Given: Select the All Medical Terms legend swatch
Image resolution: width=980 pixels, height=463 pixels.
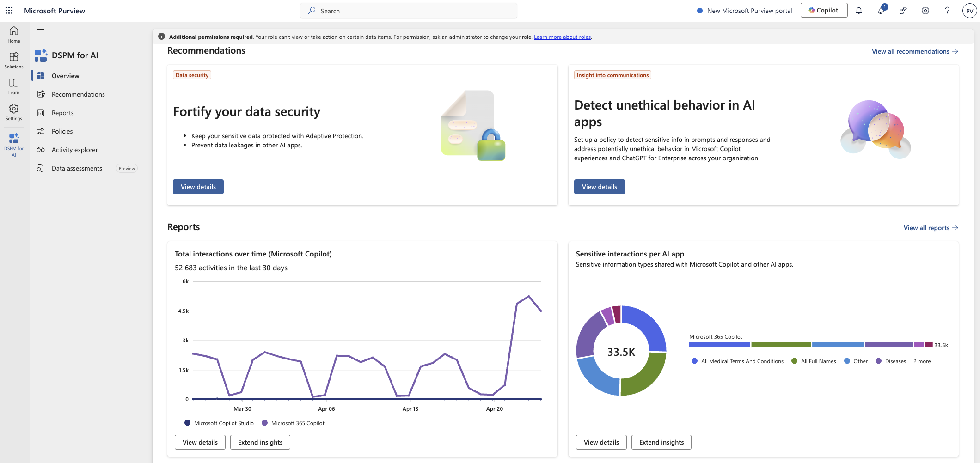Looking at the screenshot, I should [694, 361].
